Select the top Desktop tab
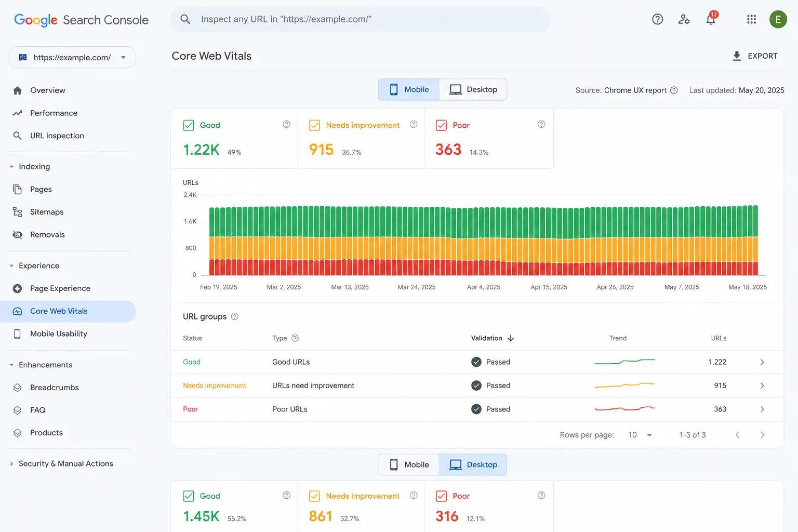 (473, 89)
